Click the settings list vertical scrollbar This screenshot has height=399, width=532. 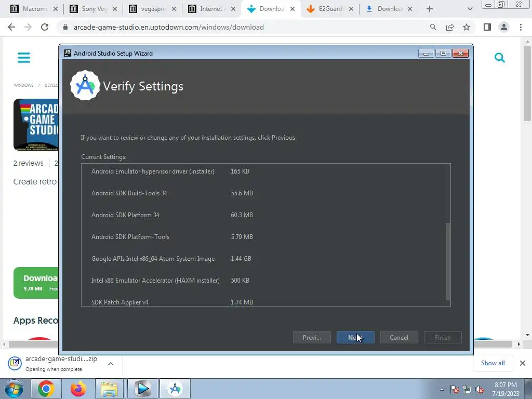tap(448, 261)
